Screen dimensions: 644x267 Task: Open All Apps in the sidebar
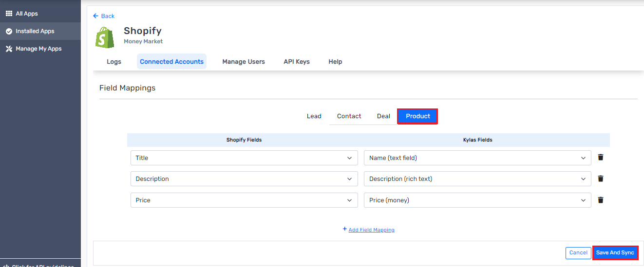click(27, 14)
